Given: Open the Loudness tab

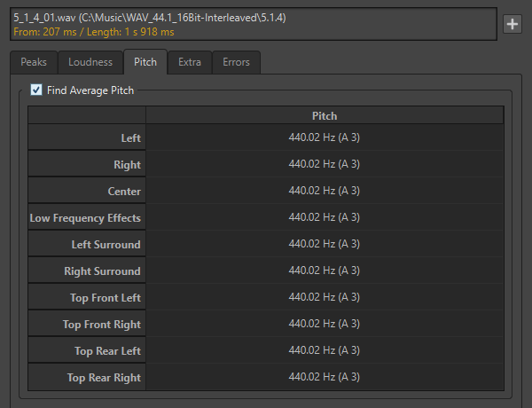Looking at the screenshot, I should coord(90,62).
